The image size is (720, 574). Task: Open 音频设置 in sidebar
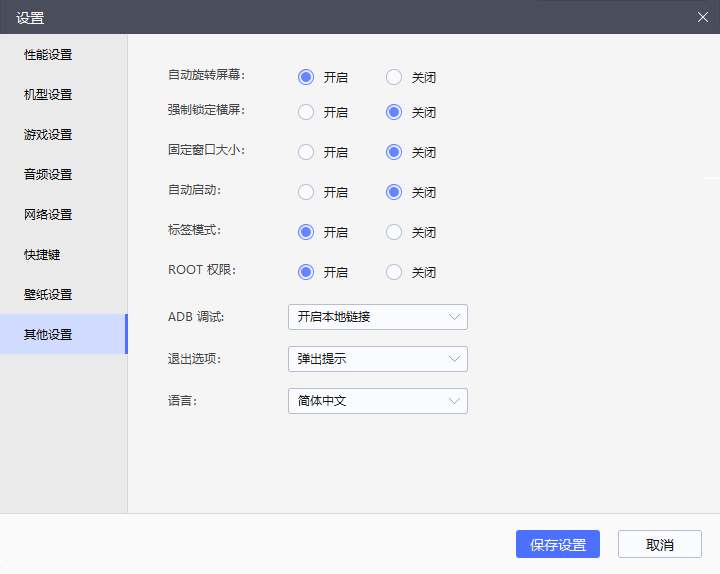[x=49, y=175]
